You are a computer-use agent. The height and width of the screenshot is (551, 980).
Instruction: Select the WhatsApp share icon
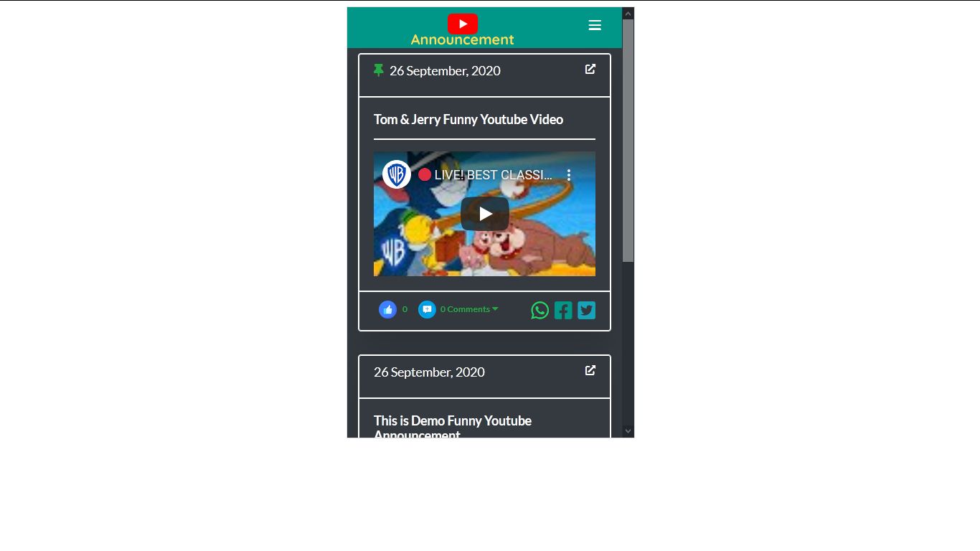(540, 310)
